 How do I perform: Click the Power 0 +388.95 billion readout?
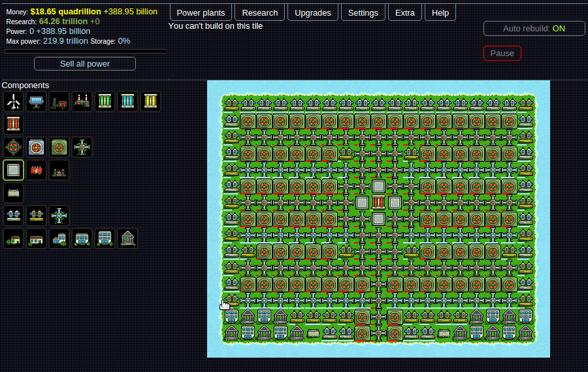(48, 31)
